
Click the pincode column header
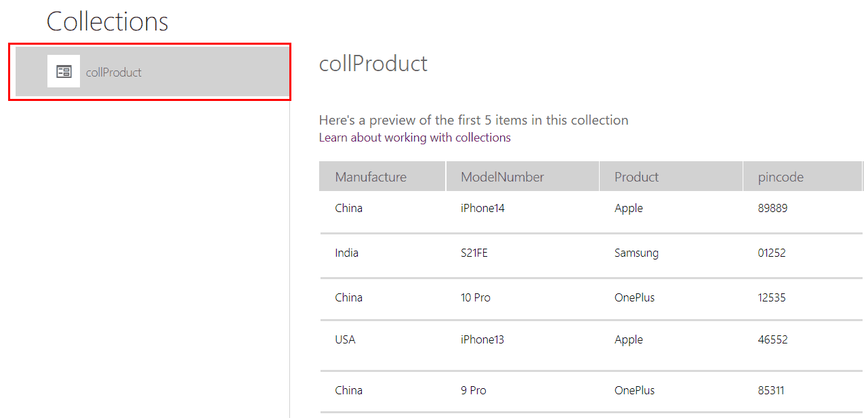(781, 177)
